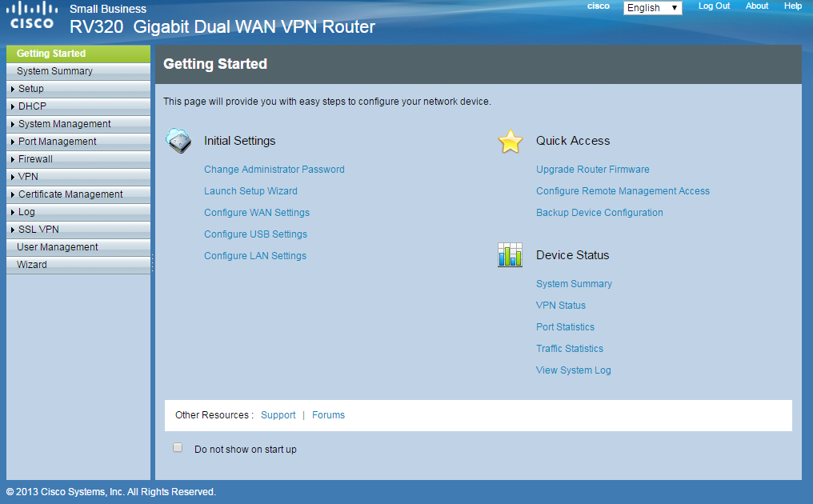The height and width of the screenshot is (504, 813).
Task: Expand the SSL VPN section
Action: click(x=38, y=230)
